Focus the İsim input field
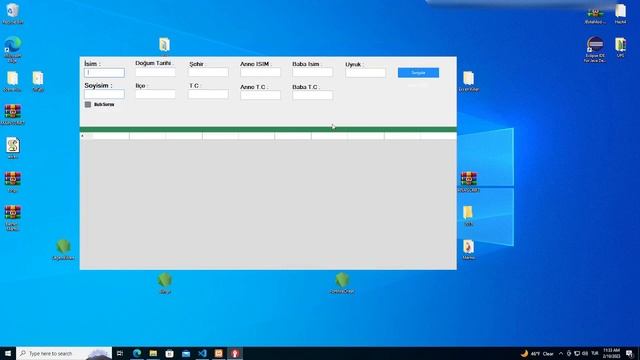 point(104,73)
